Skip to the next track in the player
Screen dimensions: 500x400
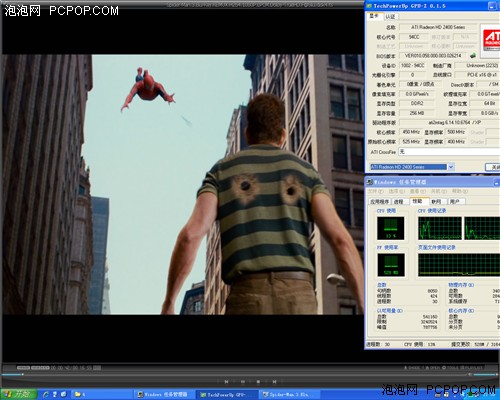(274, 382)
